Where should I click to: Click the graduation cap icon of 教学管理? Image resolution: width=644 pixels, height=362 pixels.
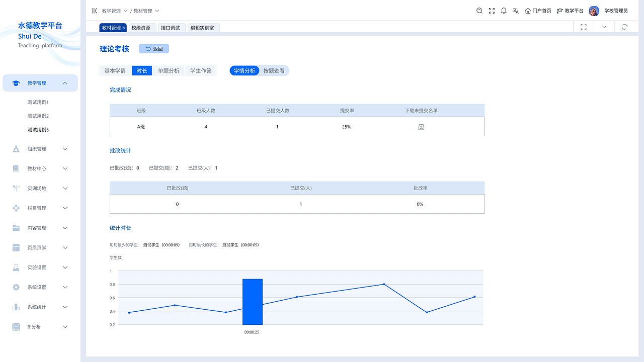pyautogui.click(x=16, y=83)
